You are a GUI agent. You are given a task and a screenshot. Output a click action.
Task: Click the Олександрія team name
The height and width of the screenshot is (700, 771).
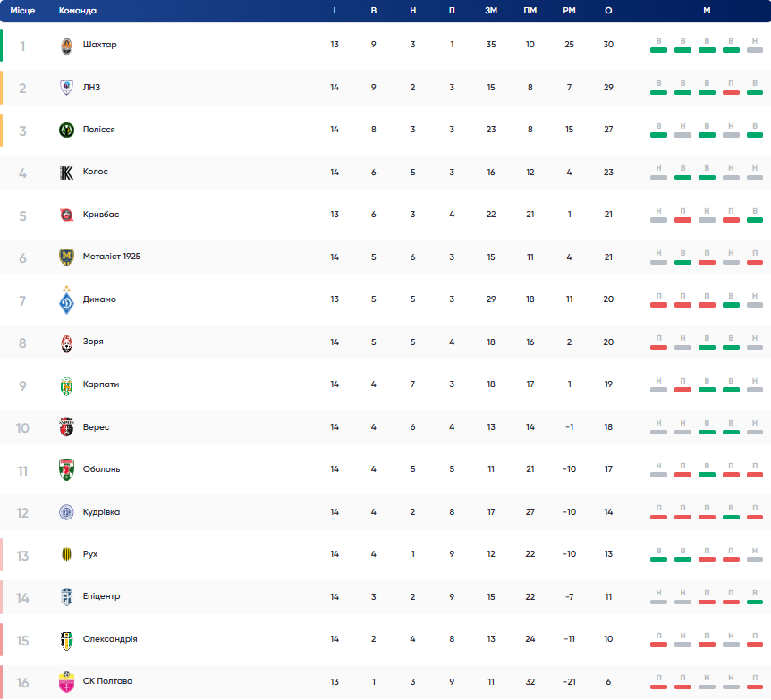109,639
